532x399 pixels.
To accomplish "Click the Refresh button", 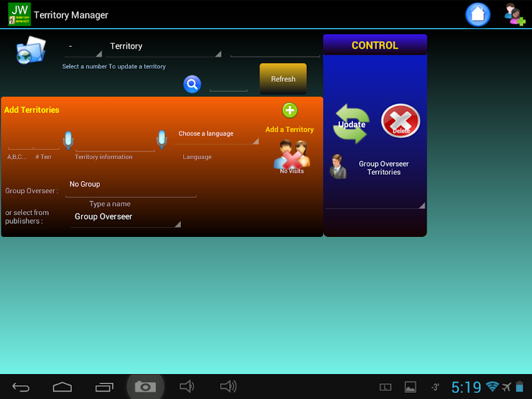I will click(x=283, y=79).
